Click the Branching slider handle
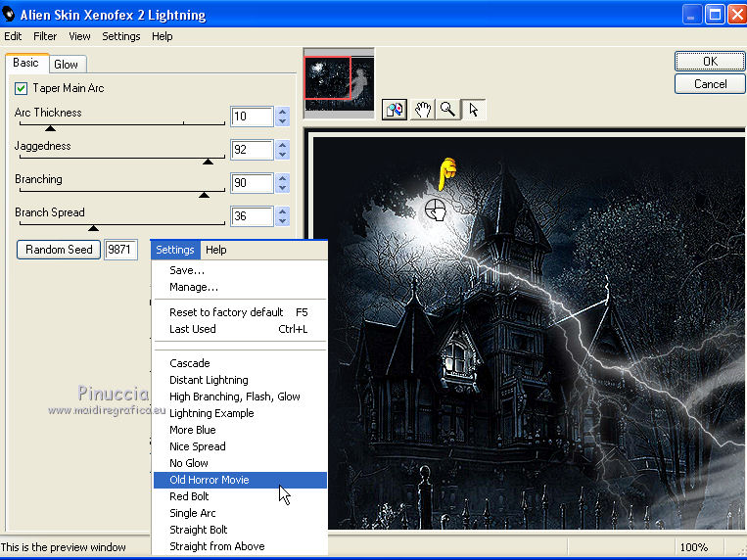The width and height of the screenshot is (747, 560). [204, 195]
